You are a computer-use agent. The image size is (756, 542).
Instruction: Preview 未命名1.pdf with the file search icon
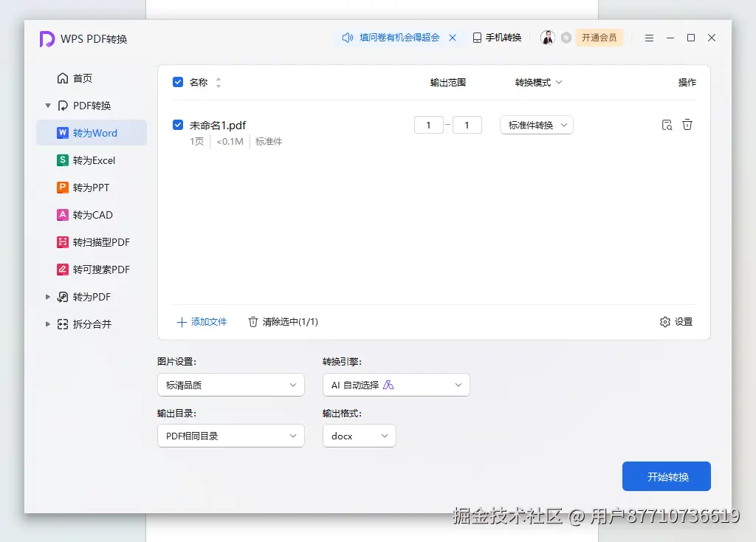[667, 125]
